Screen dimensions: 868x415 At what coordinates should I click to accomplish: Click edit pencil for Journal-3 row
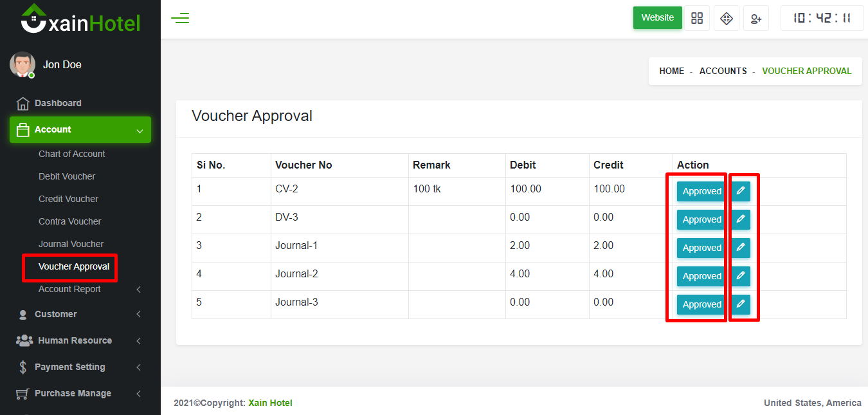741,304
